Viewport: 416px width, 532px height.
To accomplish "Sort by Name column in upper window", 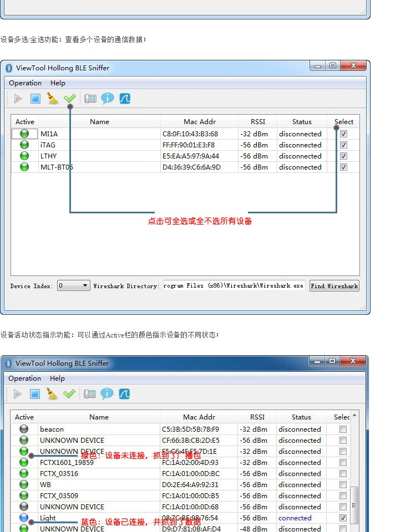I will point(99,122).
